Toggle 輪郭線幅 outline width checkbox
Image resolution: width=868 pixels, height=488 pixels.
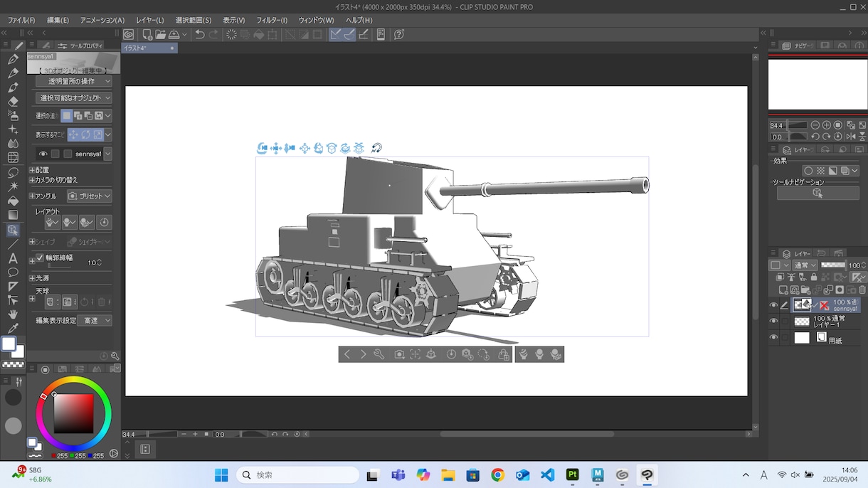pyautogui.click(x=40, y=258)
